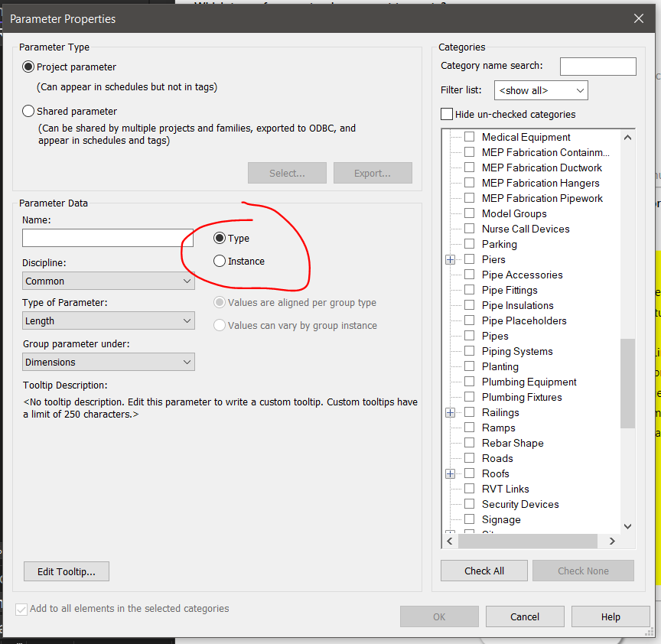This screenshot has height=644, width=661.
Task: Open Help for parameter properties
Action: (611, 616)
